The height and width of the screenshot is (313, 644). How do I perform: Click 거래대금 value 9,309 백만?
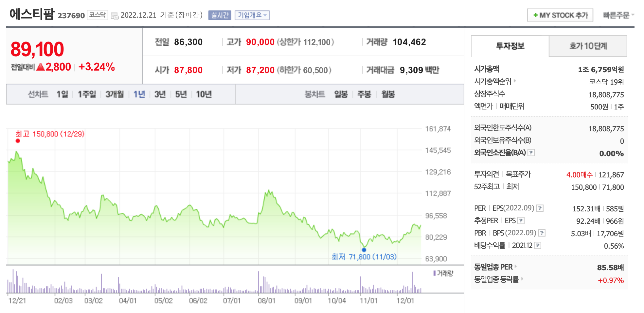pyautogui.click(x=420, y=70)
